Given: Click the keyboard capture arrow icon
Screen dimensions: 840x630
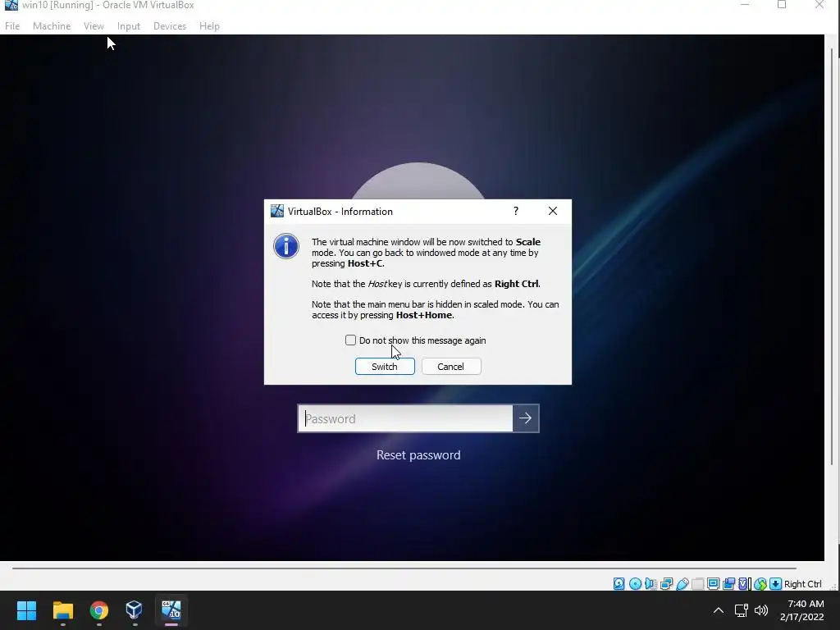Looking at the screenshot, I should 776,584.
